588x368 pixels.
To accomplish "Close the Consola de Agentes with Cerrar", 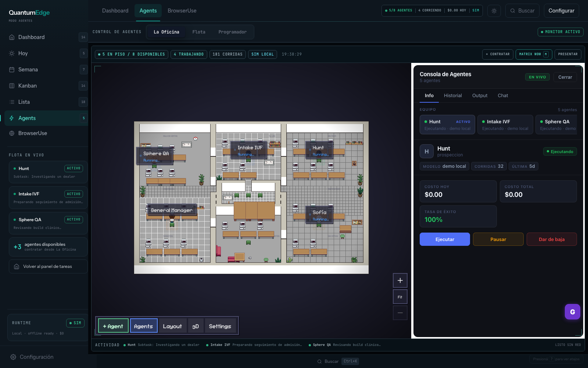I will pyautogui.click(x=565, y=77).
